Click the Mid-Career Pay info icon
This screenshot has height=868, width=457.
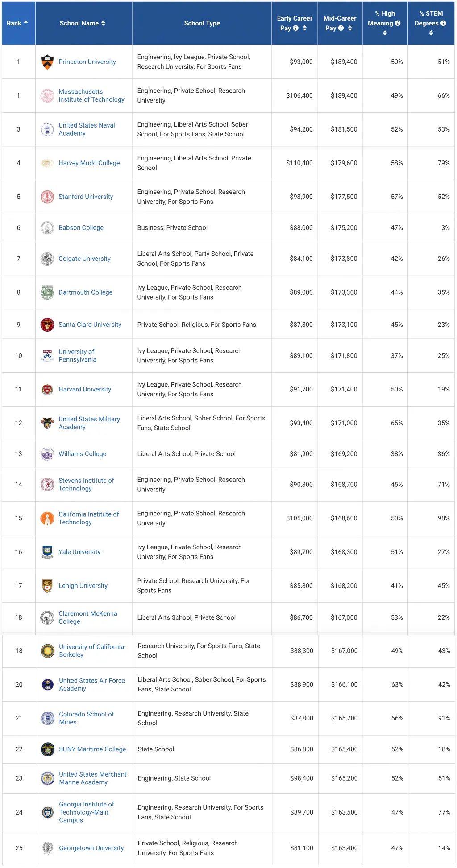click(341, 28)
